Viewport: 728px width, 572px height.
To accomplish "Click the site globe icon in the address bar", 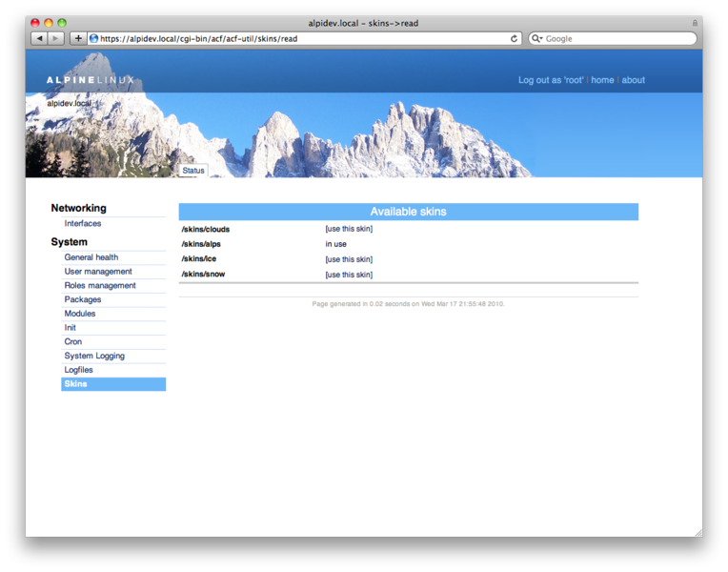I will click(93, 38).
